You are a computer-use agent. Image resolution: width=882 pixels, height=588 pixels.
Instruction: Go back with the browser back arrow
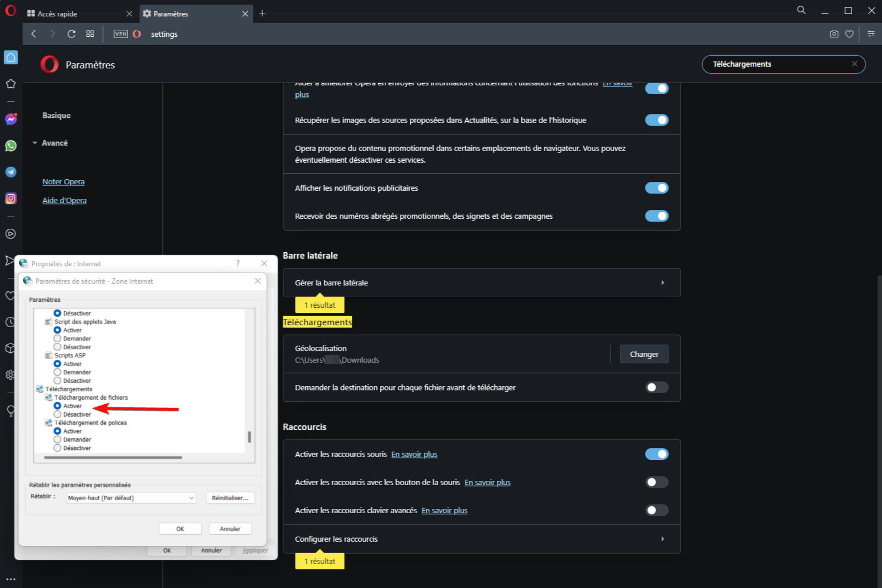pos(34,34)
